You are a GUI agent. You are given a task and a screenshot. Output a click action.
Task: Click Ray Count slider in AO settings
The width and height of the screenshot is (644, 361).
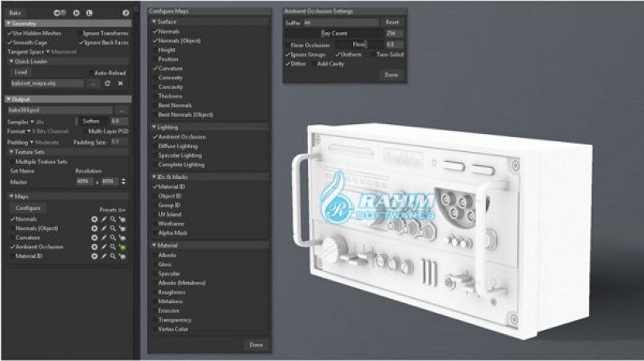tap(334, 33)
